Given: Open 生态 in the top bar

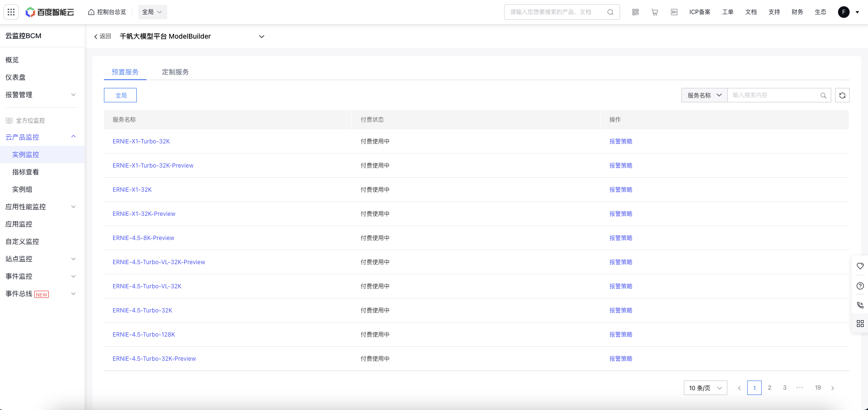Looking at the screenshot, I should tap(821, 12).
